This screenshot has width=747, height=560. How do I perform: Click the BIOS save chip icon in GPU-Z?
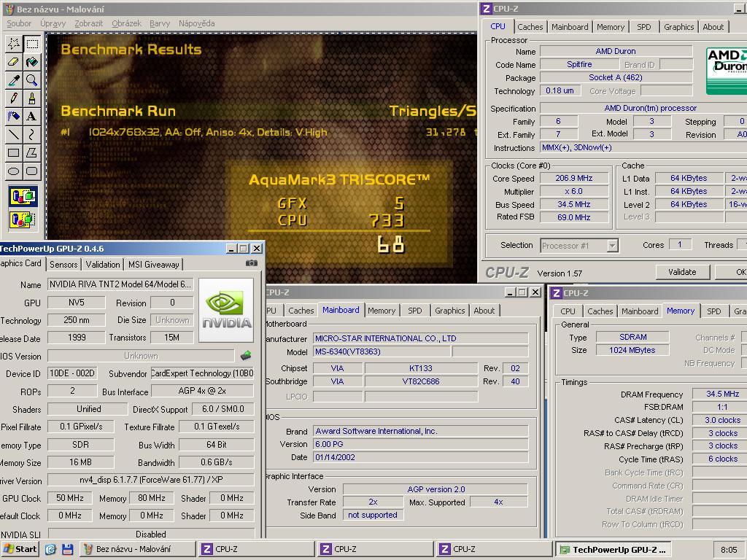[246, 355]
